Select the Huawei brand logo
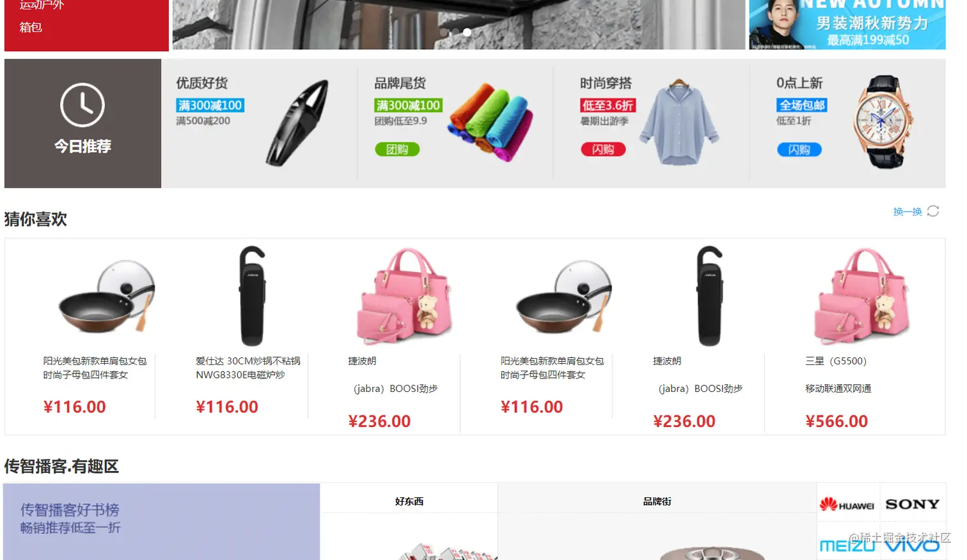This screenshot has height=560, width=967. pyautogui.click(x=847, y=504)
